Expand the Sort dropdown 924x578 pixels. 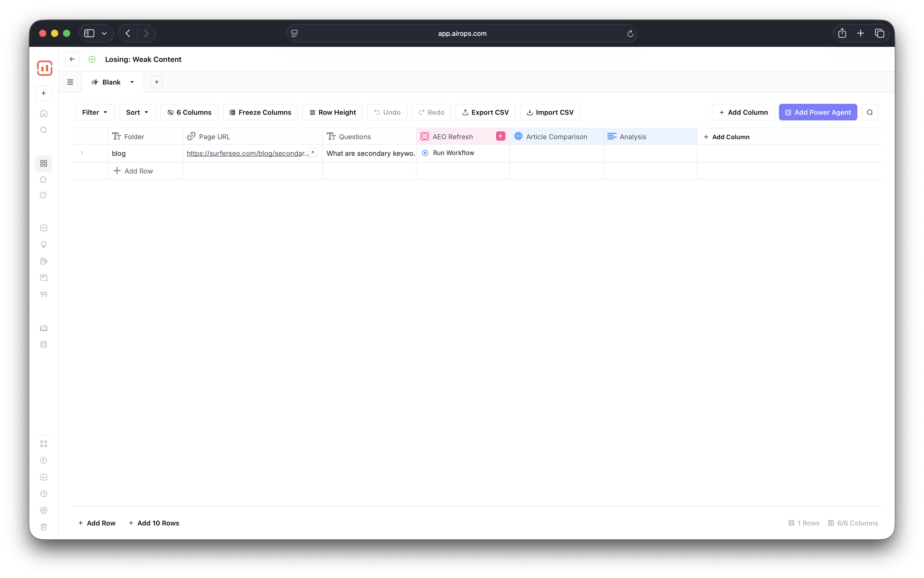[137, 112]
